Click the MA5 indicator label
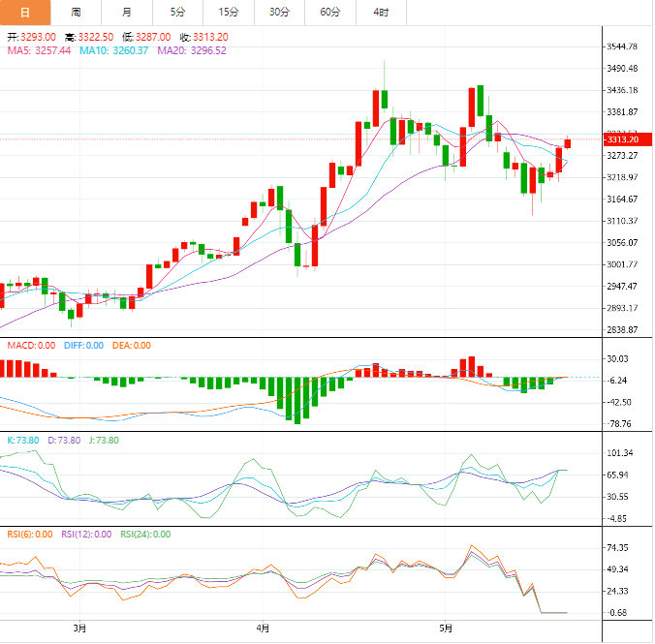 [x=40, y=50]
